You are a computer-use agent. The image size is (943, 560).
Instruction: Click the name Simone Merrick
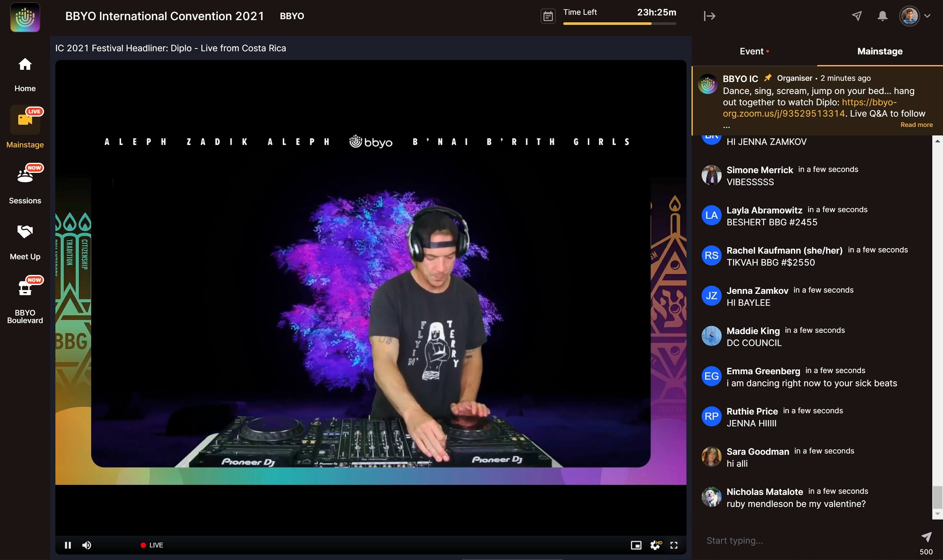760,170
